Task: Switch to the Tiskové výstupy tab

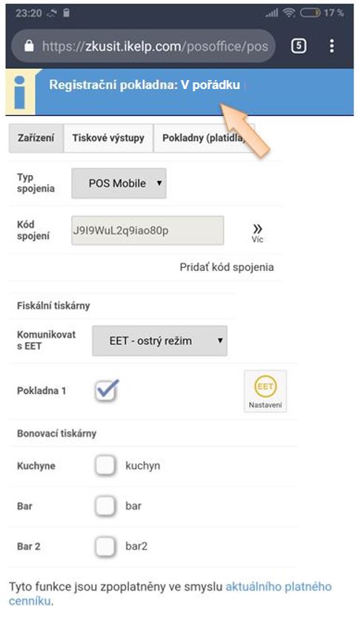Action: (x=108, y=138)
